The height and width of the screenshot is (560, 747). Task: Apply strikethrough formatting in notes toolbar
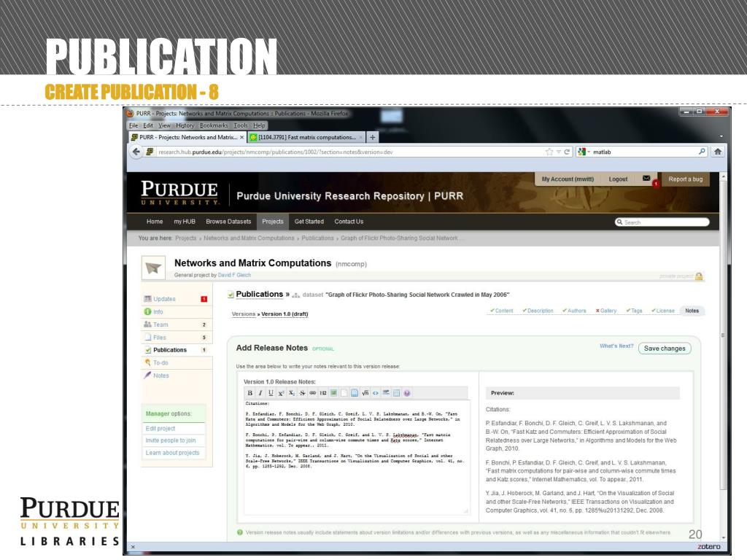tap(302, 393)
